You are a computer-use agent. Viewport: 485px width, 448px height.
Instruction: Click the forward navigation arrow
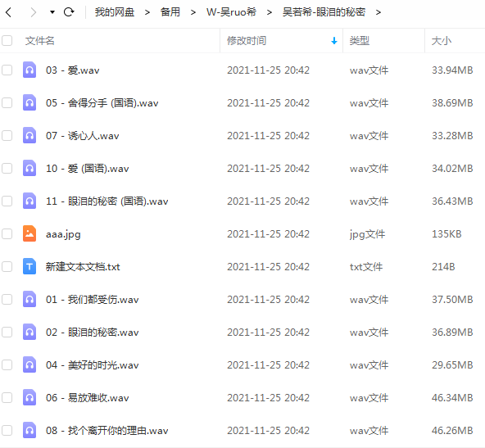[33, 12]
